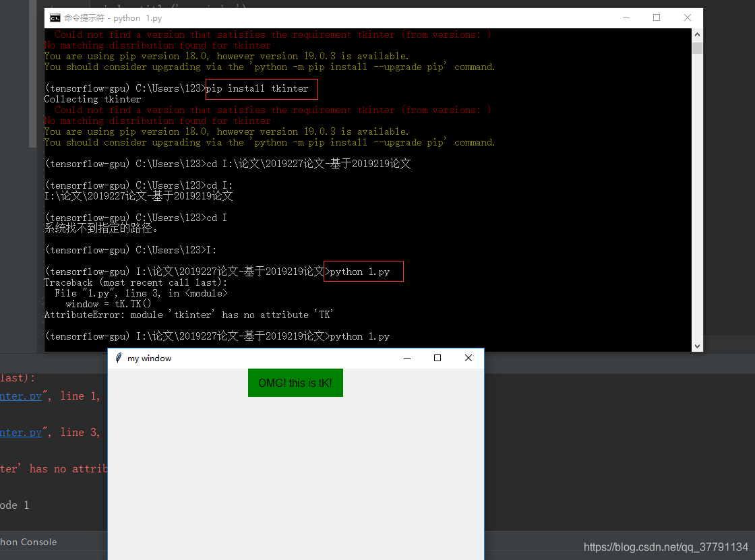Open the CSDN blog watermark link
Viewport: 755px width, 560px height.
tap(666, 547)
